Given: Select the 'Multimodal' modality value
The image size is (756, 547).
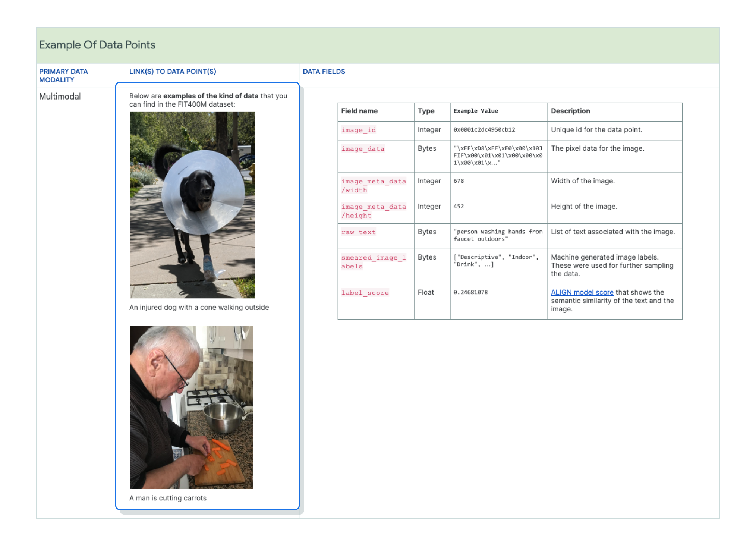Looking at the screenshot, I should [x=60, y=97].
